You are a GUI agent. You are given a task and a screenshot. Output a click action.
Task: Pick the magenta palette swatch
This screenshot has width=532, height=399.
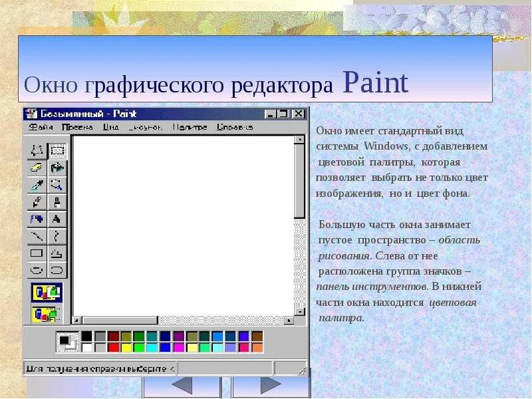178,347
